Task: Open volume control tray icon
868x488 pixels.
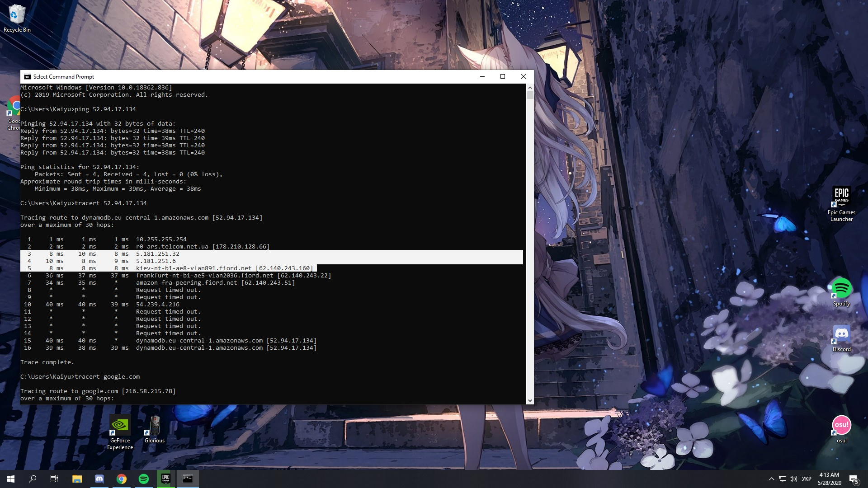Action: click(793, 479)
